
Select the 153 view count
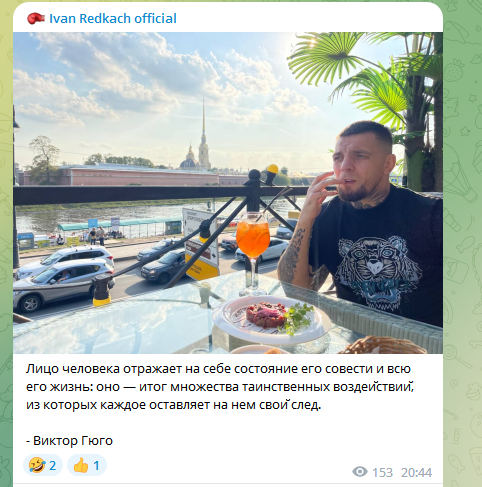[x=382, y=472]
